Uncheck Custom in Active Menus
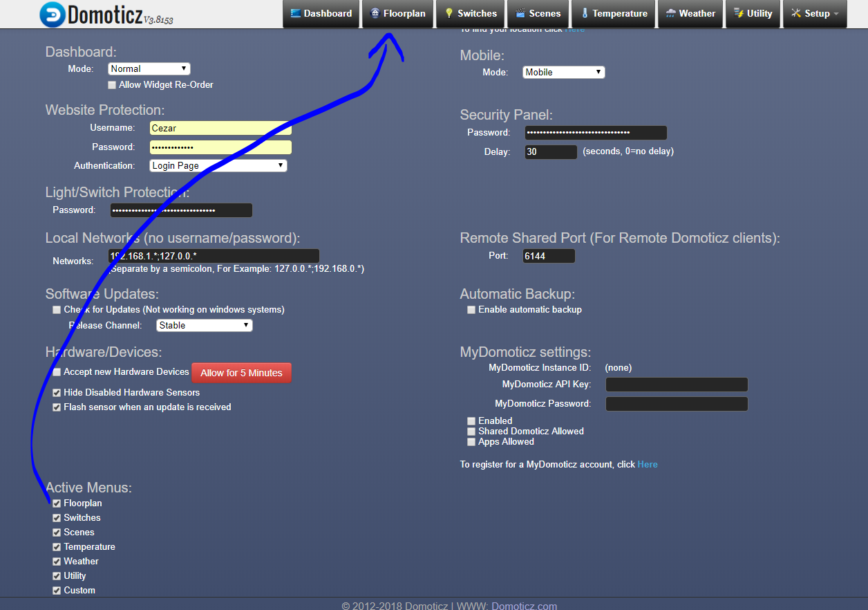The image size is (868, 610). click(x=57, y=591)
